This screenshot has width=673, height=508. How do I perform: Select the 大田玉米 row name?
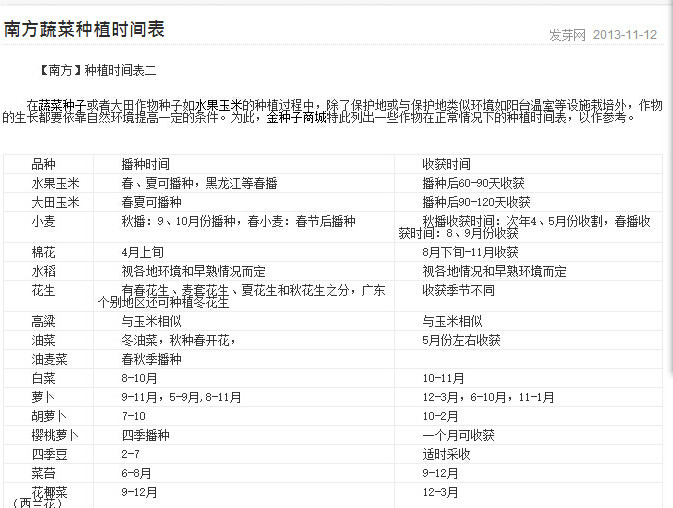(x=55, y=202)
